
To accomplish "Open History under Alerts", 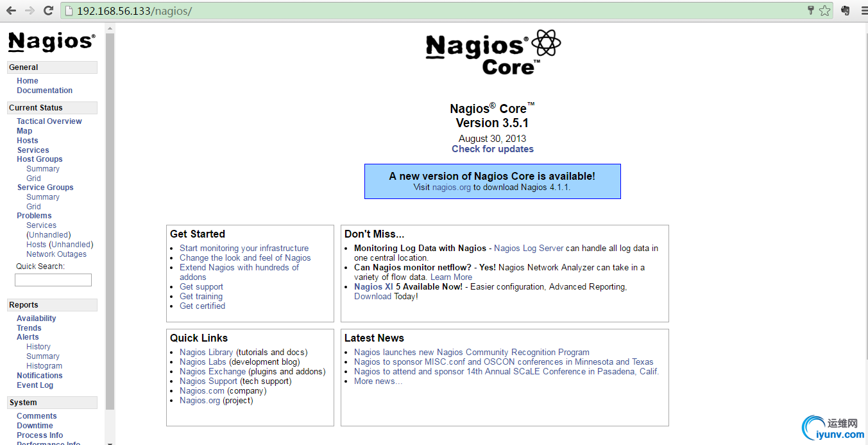I will point(38,347).
